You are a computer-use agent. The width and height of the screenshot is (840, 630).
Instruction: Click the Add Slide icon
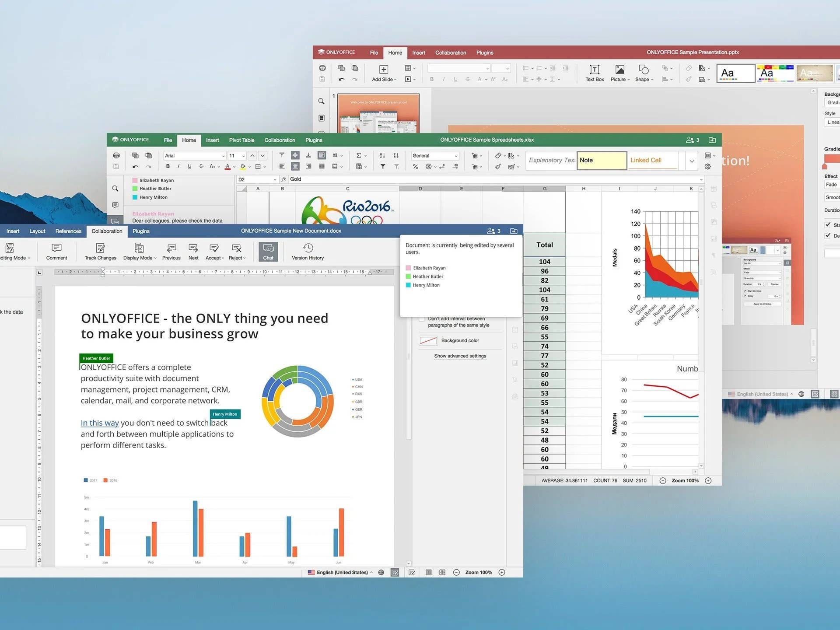coord(383,70)
